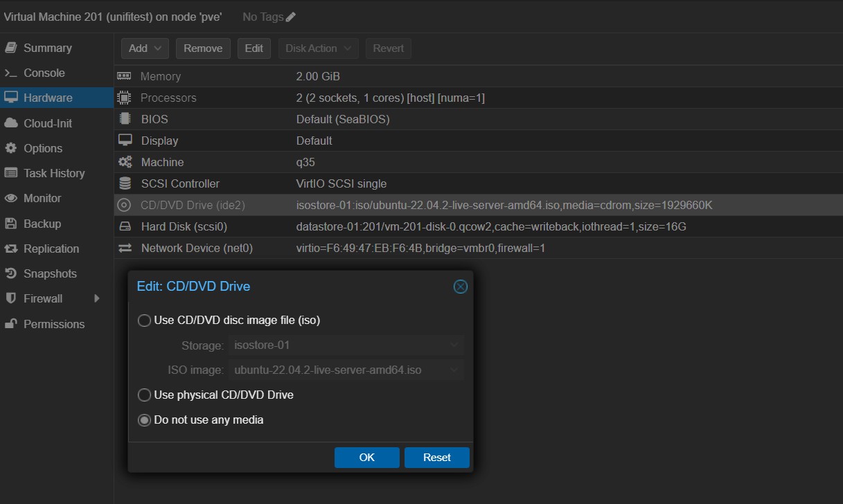Open Backup via the floppy disk icon
The image size is (843, 504).
pos(11,224)
